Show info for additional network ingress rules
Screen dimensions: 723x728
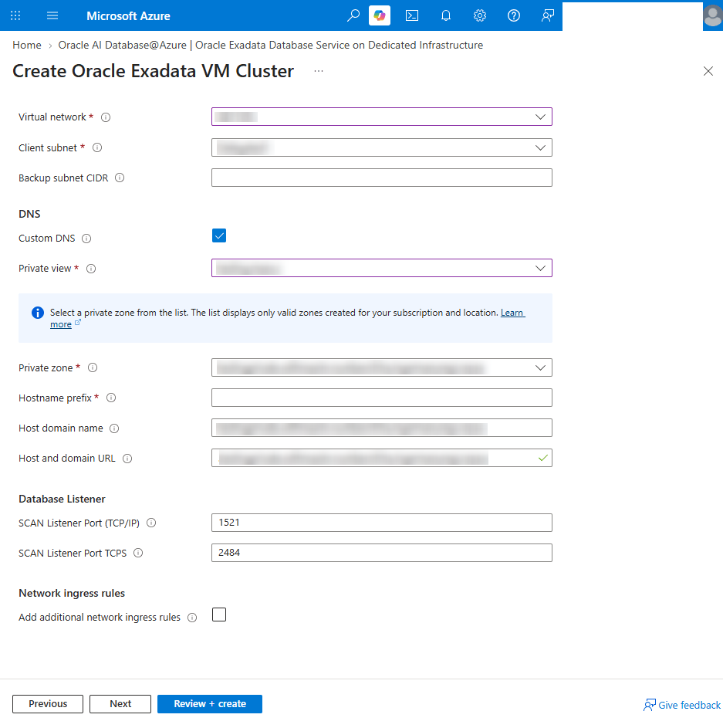(192, 618)
